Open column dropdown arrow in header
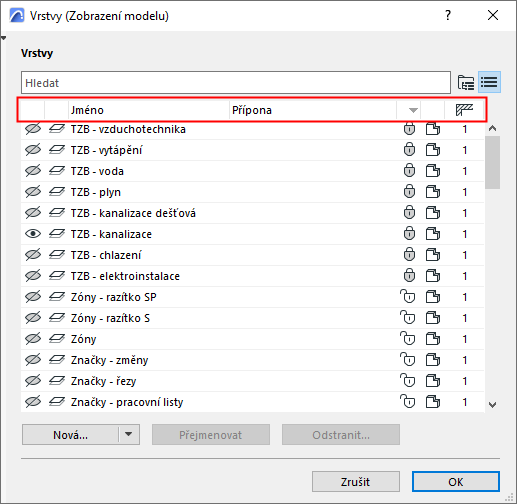 tap(413, 110)
